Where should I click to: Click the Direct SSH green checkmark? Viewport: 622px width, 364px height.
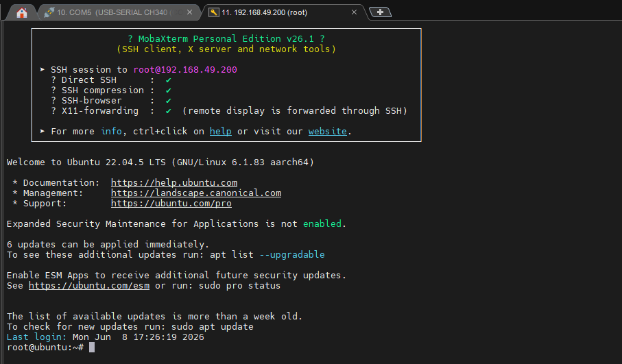pos(169,80)
